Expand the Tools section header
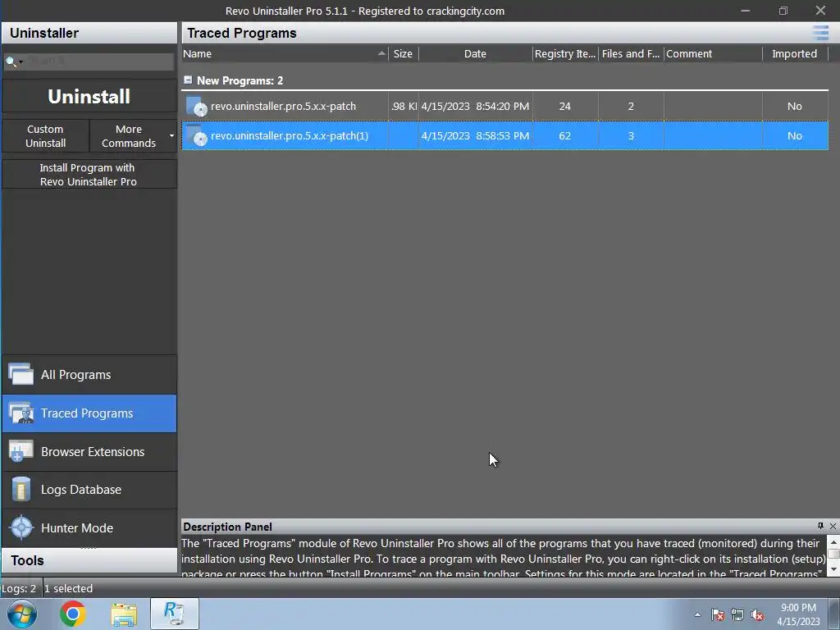840x630 pixels. click(x=89, y=560)
